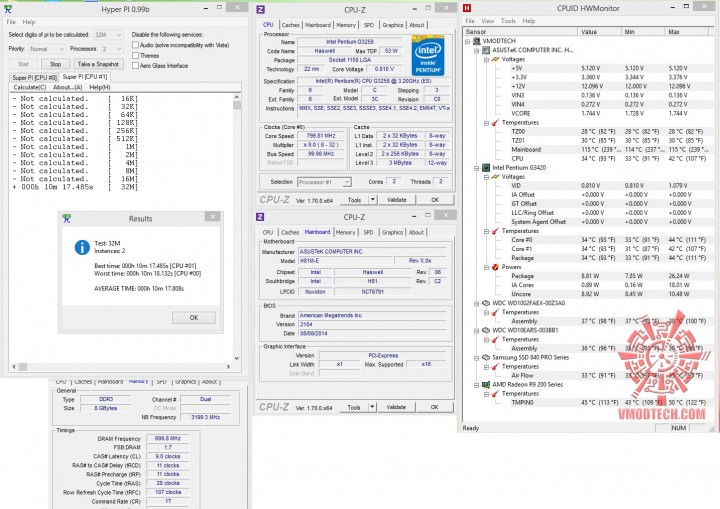Click the Sensor column header in HWMonitor

[520, 32]
